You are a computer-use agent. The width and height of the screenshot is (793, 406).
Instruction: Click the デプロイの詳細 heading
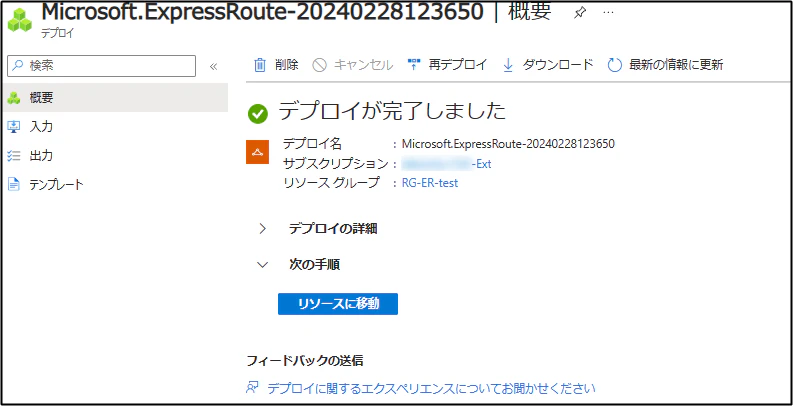tap(333, 229)
